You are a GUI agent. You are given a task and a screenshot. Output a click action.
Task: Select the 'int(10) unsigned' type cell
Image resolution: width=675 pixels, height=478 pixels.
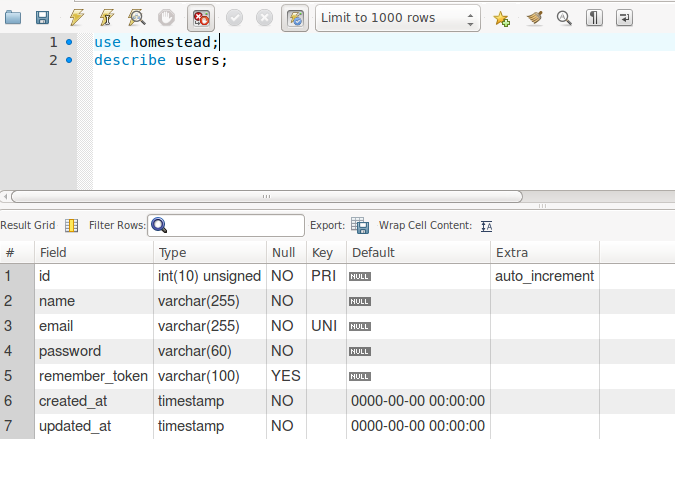click(x=210, y=276)
